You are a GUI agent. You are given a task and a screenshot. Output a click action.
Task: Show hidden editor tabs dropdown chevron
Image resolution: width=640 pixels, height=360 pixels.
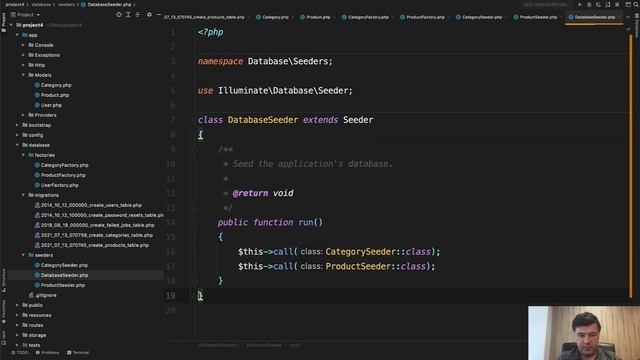628,17
